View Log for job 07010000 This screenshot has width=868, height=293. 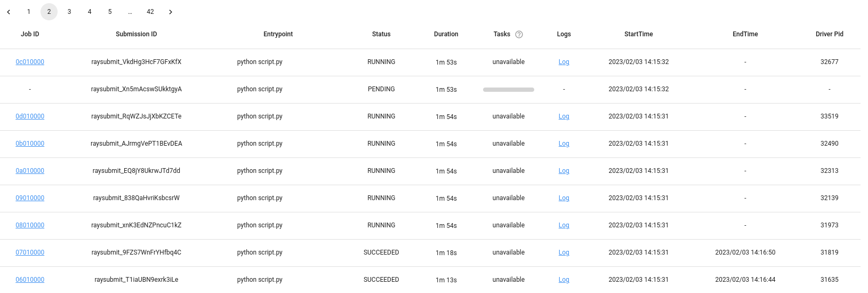pyautogui.click(x=564, y=252)
